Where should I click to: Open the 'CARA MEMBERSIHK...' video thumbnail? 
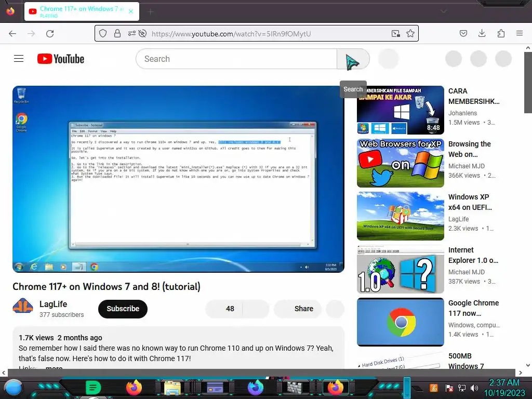pos(401,110)
